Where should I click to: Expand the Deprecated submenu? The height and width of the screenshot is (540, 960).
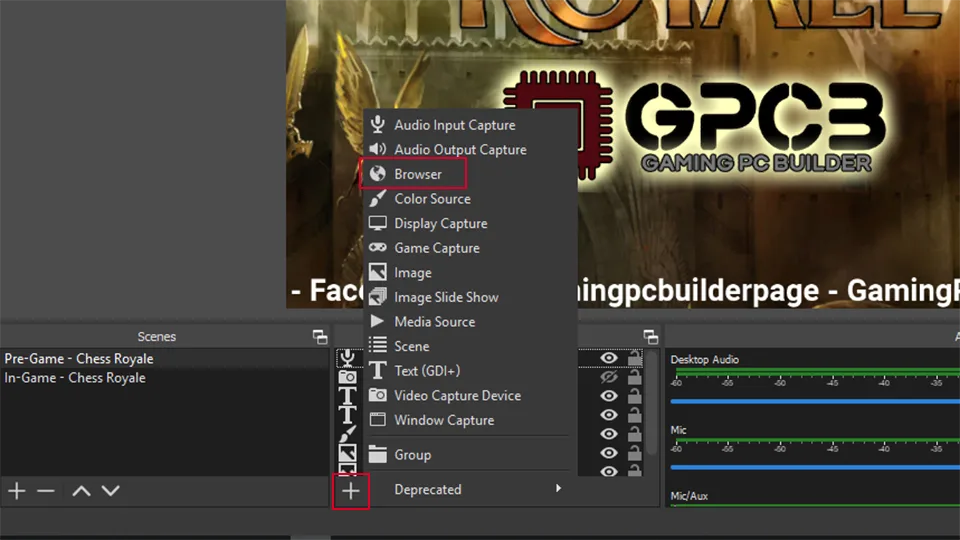point(470,489)
